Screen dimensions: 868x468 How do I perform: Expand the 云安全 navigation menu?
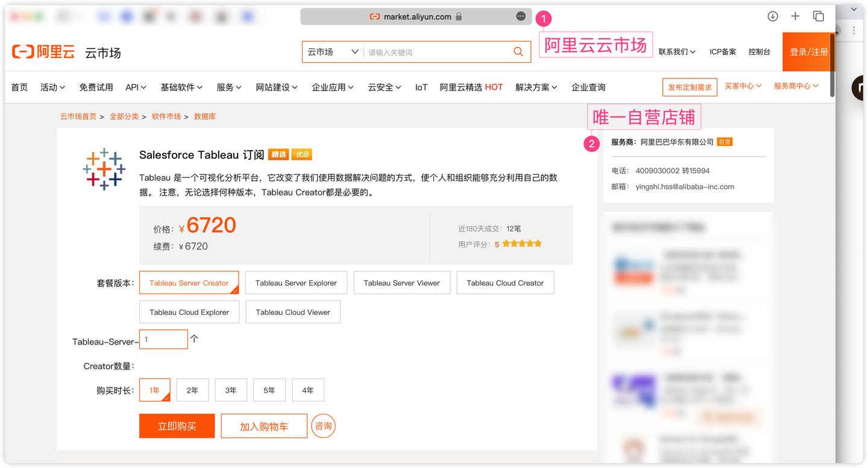tap(385, 87)
